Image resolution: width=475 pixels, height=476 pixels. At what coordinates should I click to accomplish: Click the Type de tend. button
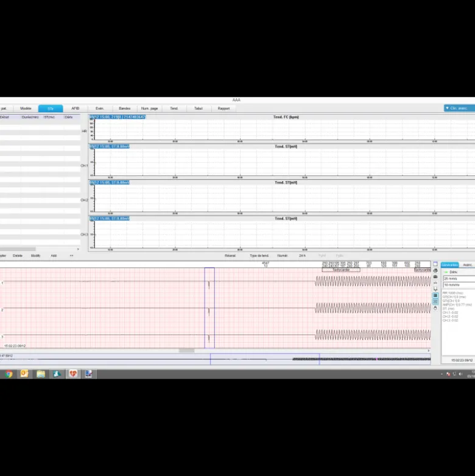[x=259, y=255]
